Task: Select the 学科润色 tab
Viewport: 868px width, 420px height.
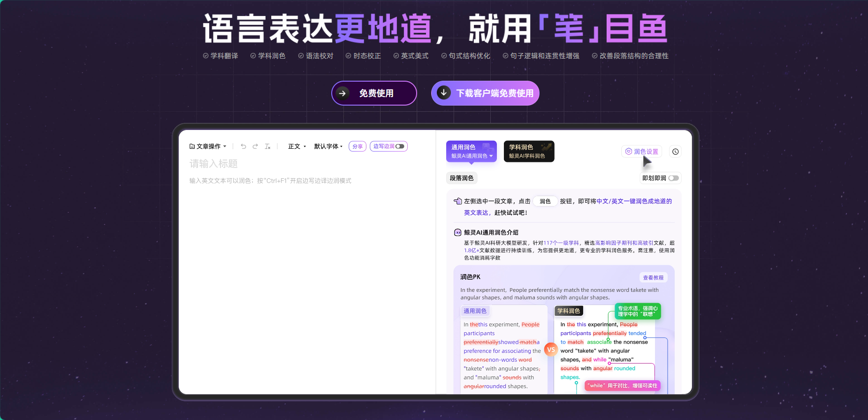Action: [529, 151]
